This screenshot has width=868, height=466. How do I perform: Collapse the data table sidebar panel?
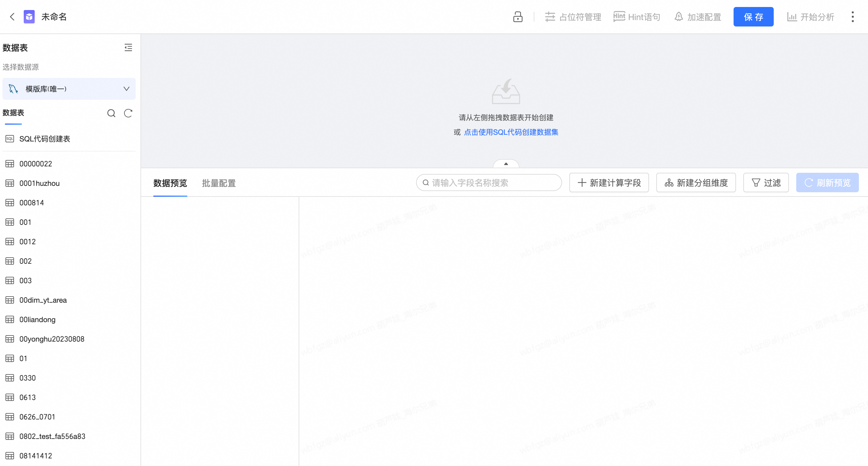coord(128,47)
